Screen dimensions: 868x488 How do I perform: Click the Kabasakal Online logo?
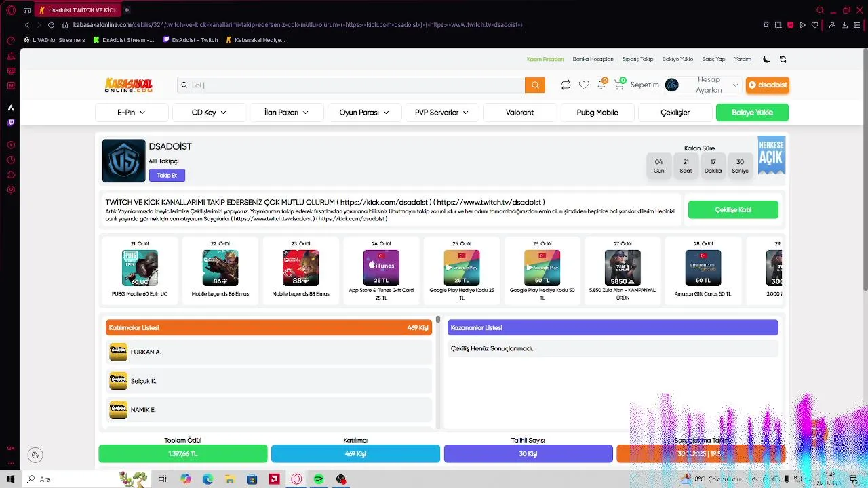tap(128, 85)
